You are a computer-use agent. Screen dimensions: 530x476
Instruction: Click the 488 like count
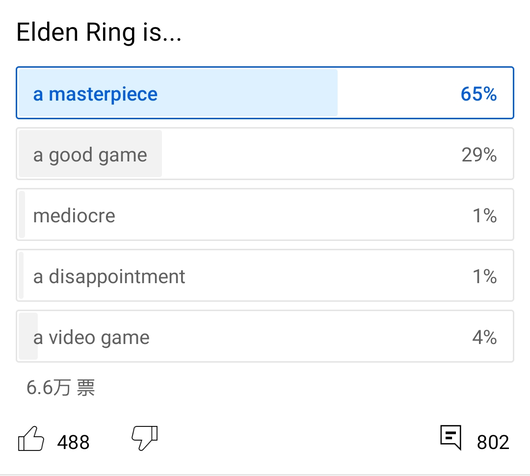pyautogui.click(x=73, y=442)
